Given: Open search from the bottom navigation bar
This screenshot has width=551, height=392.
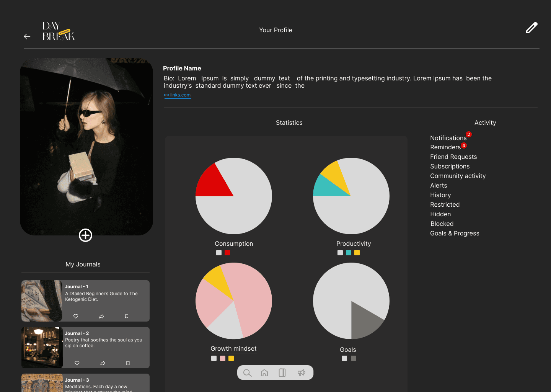Looking at the screenshot, I should tap(247, 373).
